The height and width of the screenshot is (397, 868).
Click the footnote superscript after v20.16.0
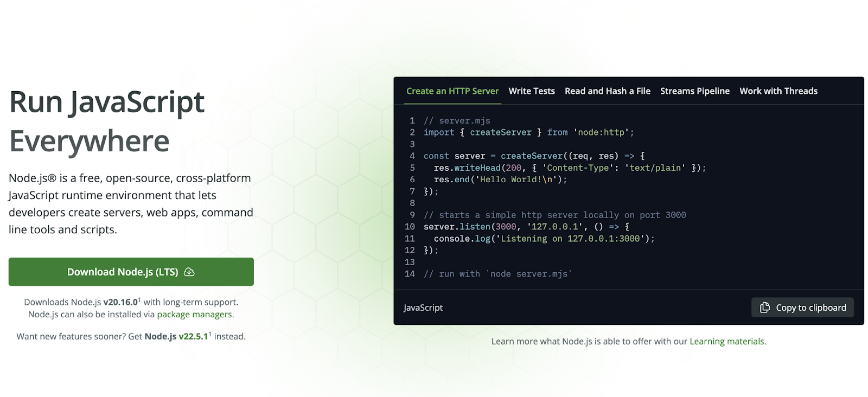[139, 299]
